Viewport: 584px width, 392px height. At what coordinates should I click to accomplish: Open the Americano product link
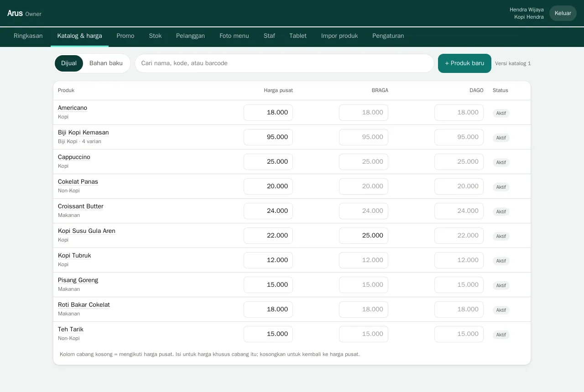[x=73, y=108]
